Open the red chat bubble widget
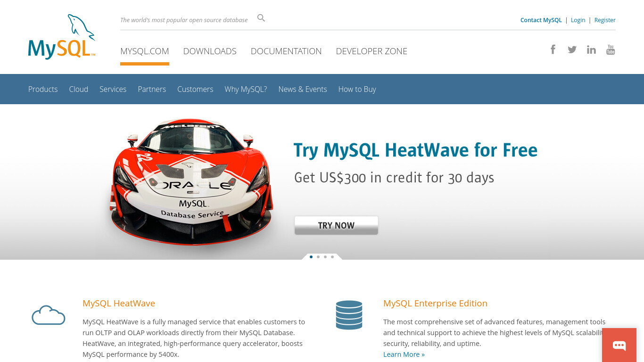 click(x=619, y=345)
